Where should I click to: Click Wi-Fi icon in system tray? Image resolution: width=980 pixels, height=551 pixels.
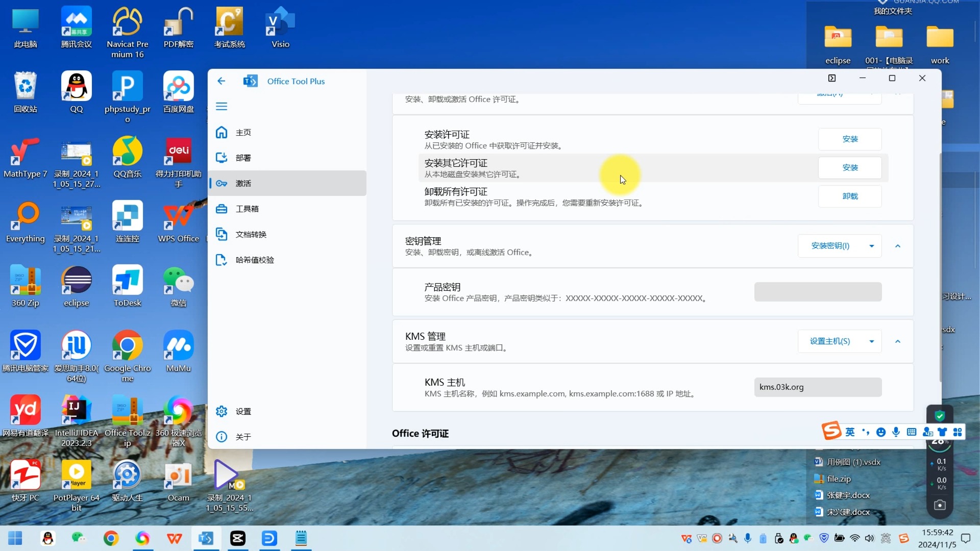[x=855, y=538]
